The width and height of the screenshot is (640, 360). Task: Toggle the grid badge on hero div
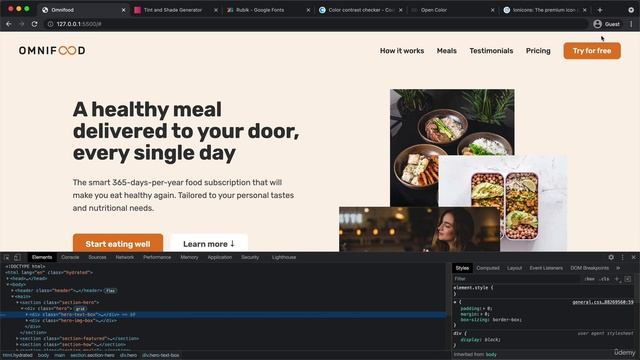(80, 309)
